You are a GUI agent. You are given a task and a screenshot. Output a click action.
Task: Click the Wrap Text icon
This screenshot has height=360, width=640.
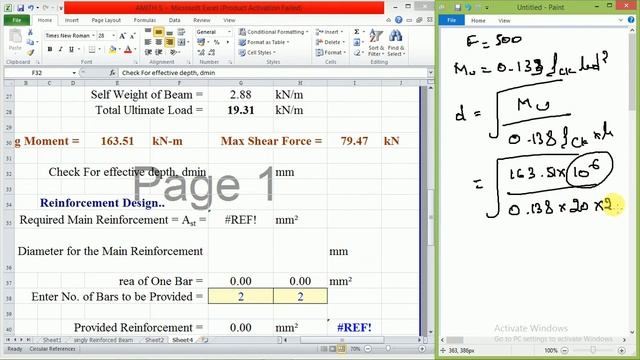coord(181,32)
